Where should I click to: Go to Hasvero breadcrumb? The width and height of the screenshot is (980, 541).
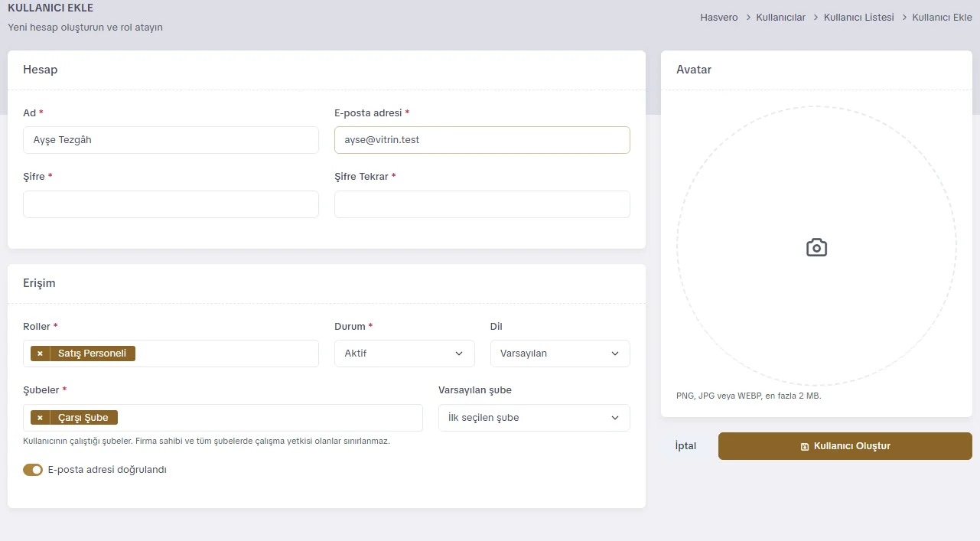[x=719, y=17]
